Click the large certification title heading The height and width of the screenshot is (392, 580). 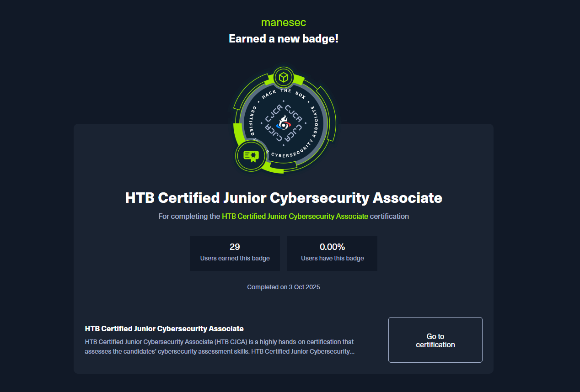click(284, 198)
